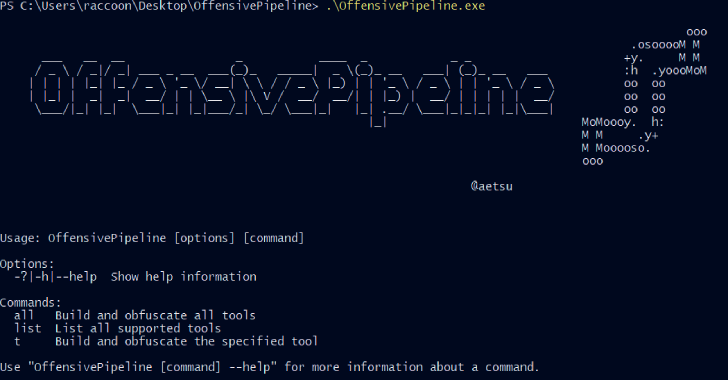Click 'Build and obfuscate all tools' text
The image size is (728, 380).
coord(155,315)
